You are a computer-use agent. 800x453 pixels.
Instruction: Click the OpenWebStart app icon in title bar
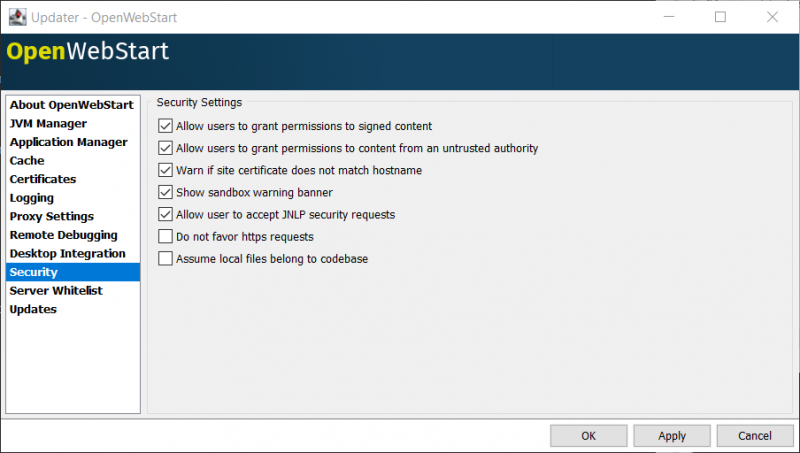click(x=17, y=17)
